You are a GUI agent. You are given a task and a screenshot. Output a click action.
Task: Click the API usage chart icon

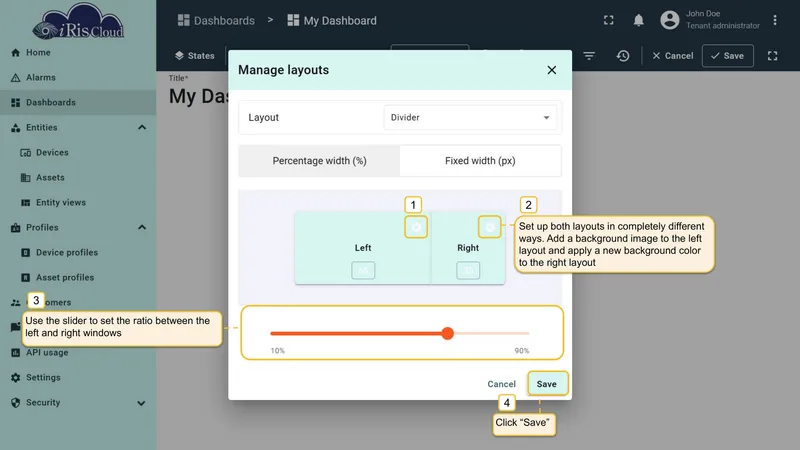15,353
